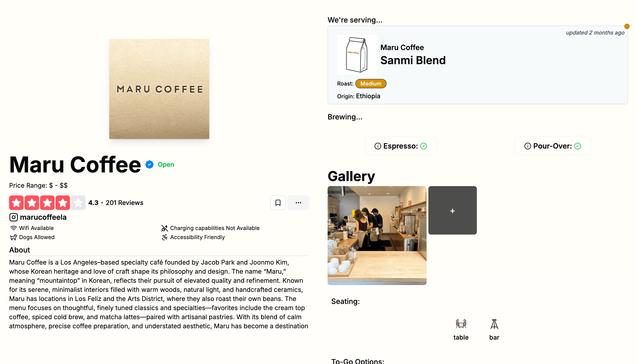Open the more options overflow menu

coord(298,202)
